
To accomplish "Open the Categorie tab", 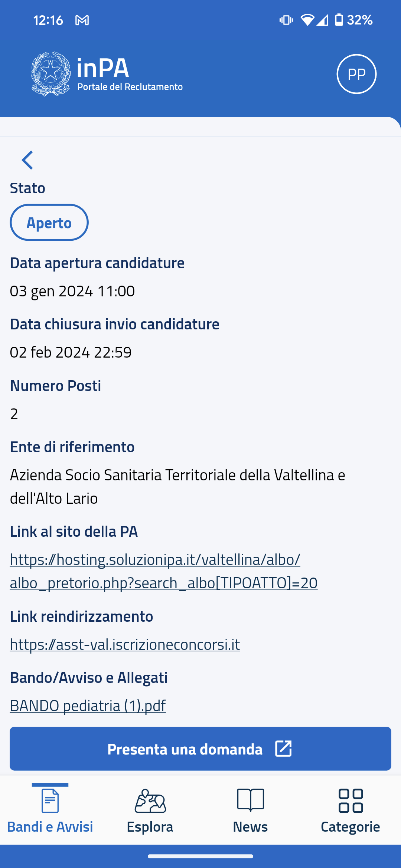I will [x=351, y=826].
